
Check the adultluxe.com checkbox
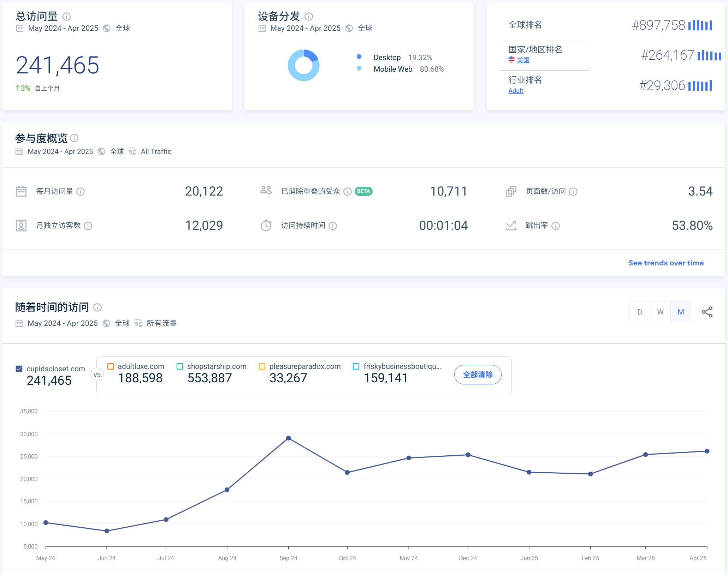[111, 366]
